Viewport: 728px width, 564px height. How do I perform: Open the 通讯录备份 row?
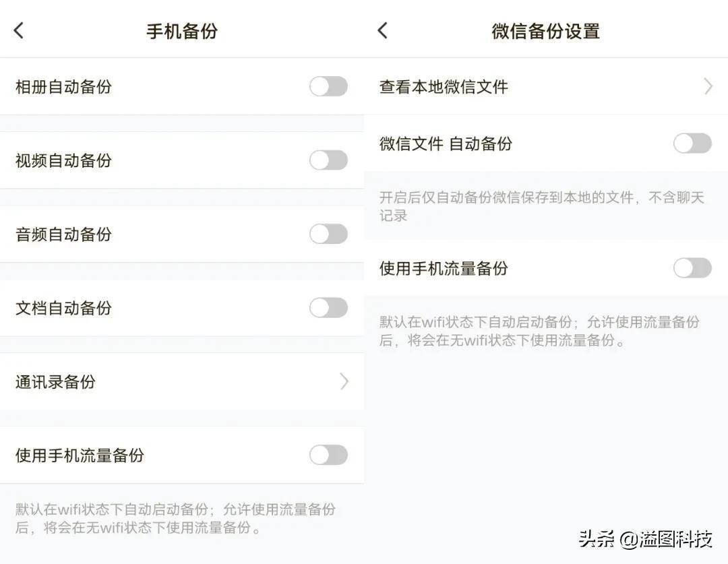[182, 381]
